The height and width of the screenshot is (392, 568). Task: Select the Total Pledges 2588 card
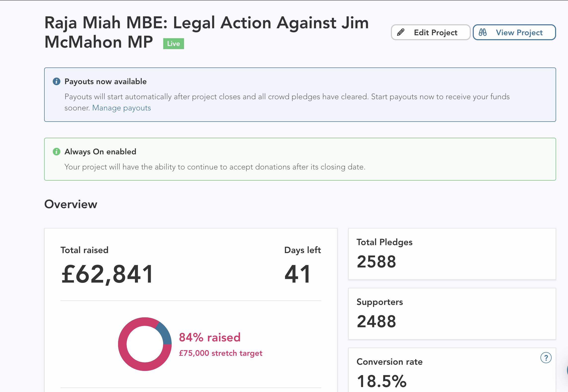(x=452, y=254)
